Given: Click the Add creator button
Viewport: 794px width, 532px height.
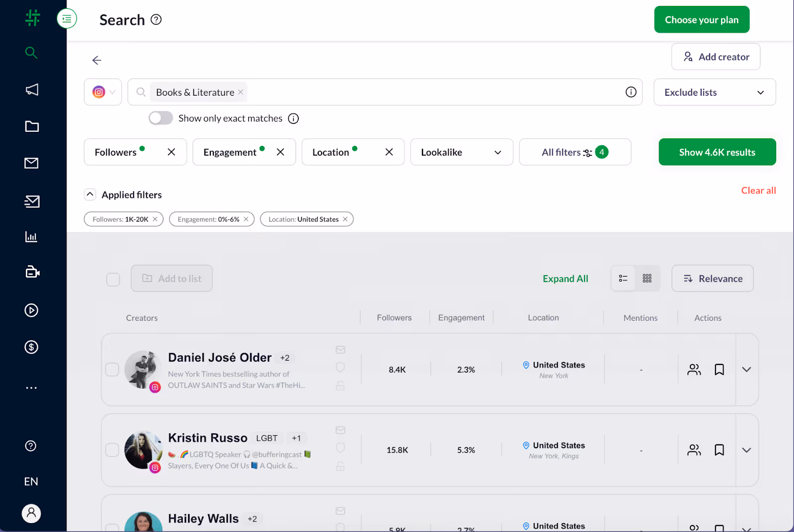Looking at the screenshot, I should coord(716,57).
